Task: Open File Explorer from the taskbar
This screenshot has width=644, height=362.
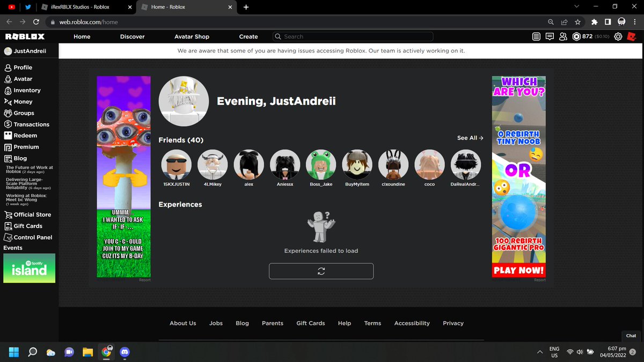Action: tap(88, 352)
